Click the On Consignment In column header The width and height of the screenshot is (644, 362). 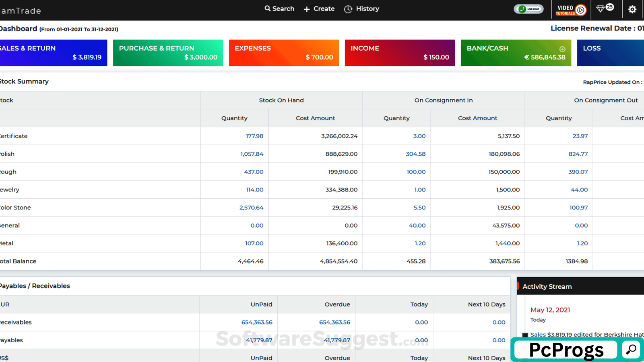point(444,100)
